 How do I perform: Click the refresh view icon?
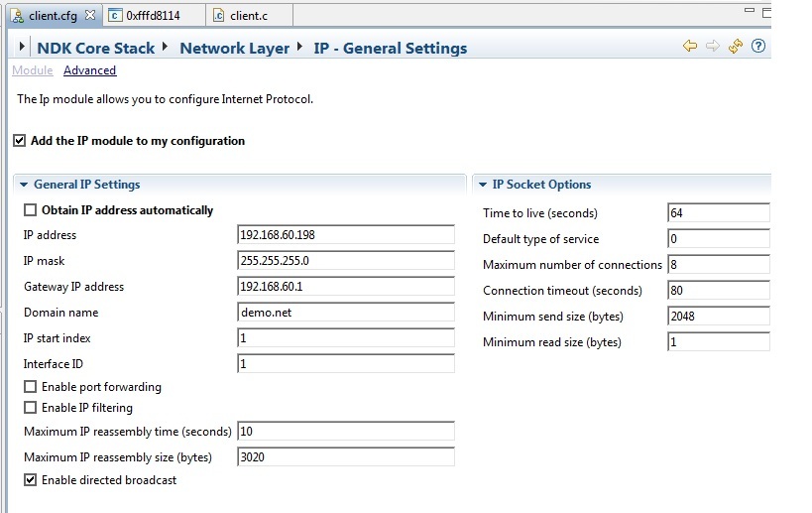[736, 46]
